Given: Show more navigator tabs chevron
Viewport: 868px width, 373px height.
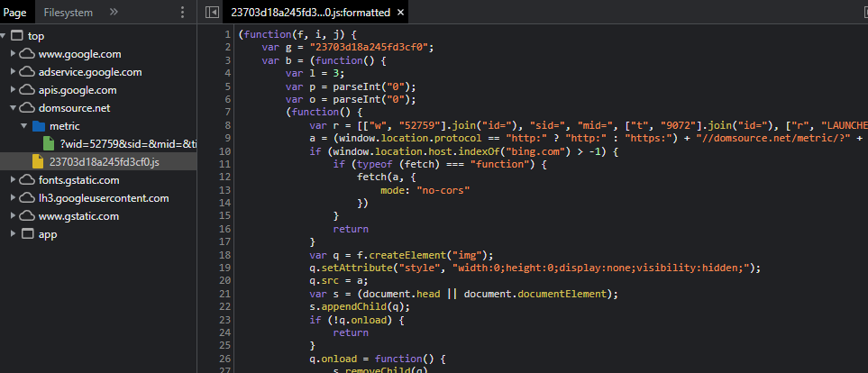Looking at the screenshot, I should 114,12.
